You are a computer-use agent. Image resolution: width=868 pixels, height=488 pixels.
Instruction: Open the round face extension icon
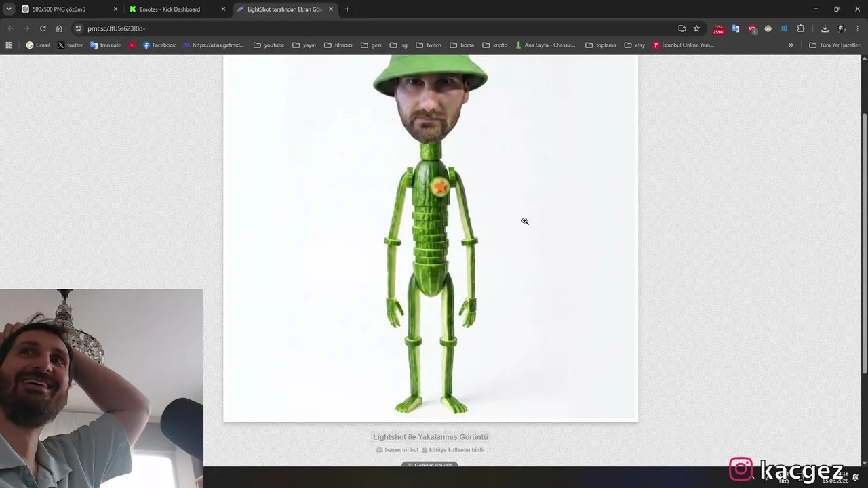768,28
